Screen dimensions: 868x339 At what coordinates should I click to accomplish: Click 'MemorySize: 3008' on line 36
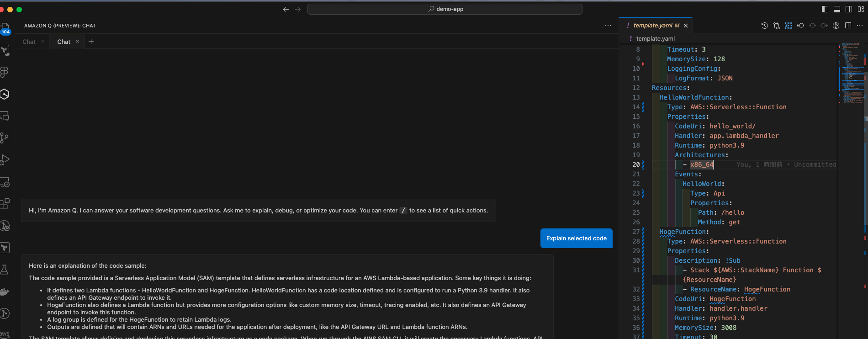[705, 328]
